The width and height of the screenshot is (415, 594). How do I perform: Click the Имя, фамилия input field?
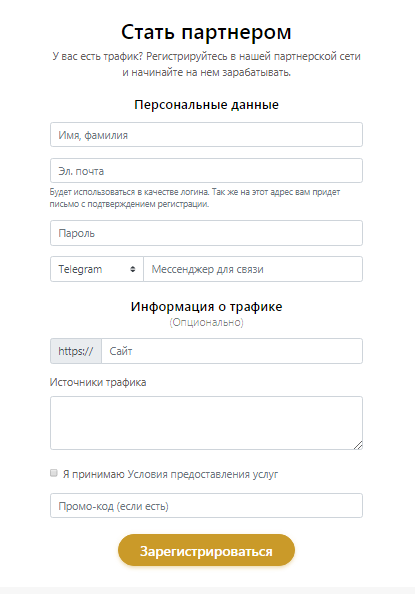(x=206, y=134)
